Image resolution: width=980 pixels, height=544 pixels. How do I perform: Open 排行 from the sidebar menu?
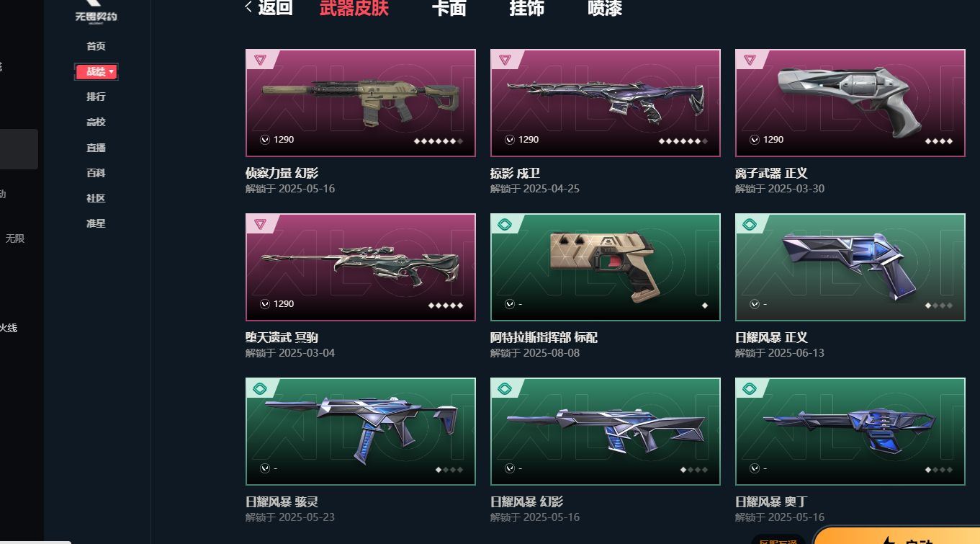coord(96,97)
